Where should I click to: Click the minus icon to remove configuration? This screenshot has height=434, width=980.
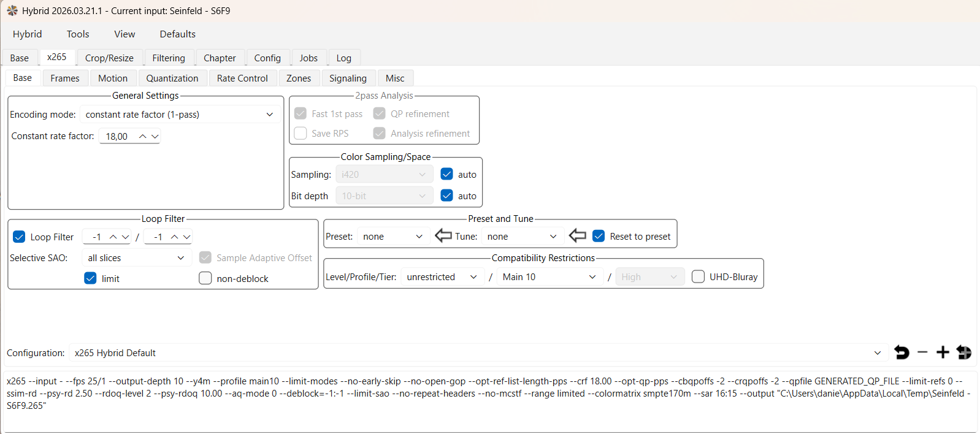coord(922,352)
